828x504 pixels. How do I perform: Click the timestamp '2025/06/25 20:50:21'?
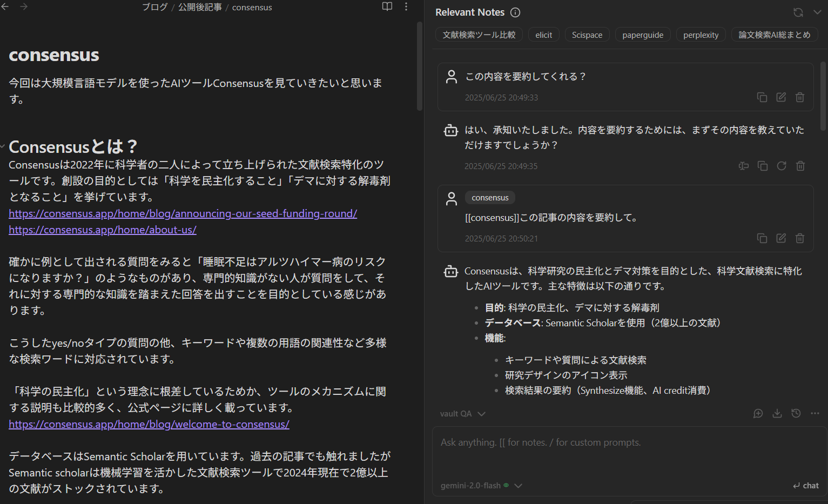click(x=501, y=239)
